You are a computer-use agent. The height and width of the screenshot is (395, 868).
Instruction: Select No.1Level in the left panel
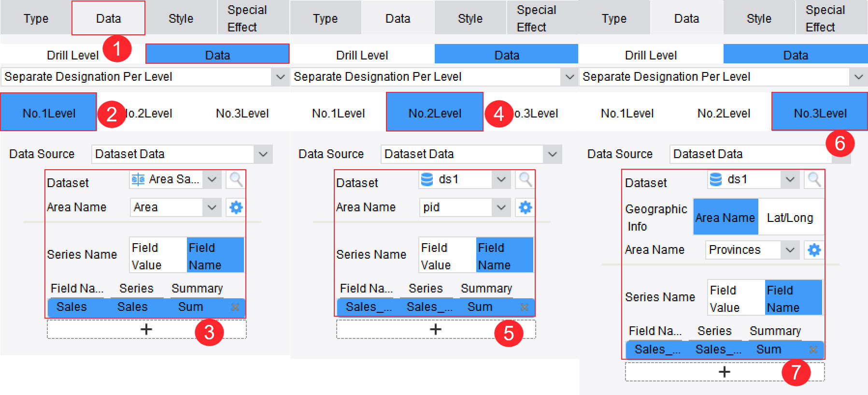[x=49, y=113]
